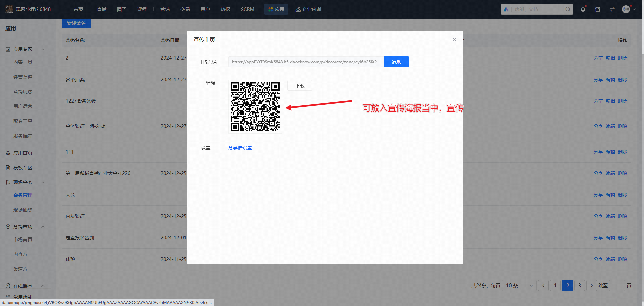Open the 课程 top menu
This screenshot has width=644, height=306.
pyautogui.click(x=142, y=9)
